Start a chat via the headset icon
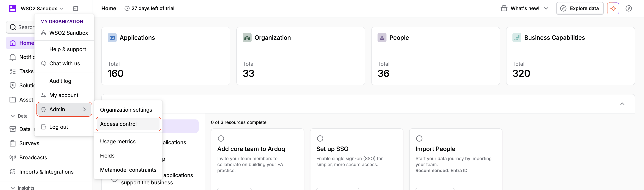644x190 pixels. (43, 64)
